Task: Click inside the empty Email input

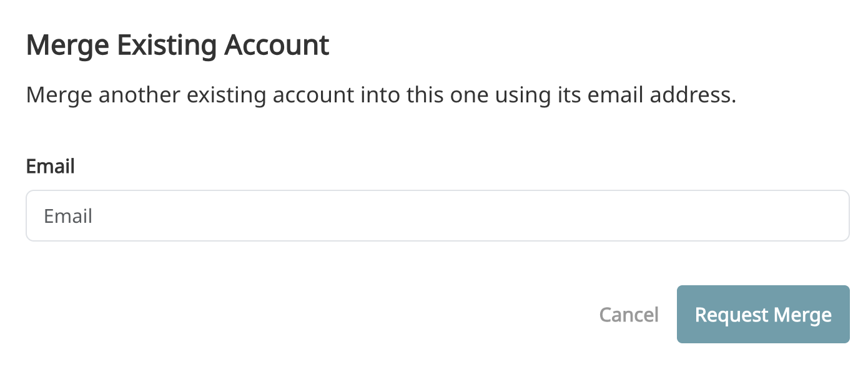Action: (437, 216)
